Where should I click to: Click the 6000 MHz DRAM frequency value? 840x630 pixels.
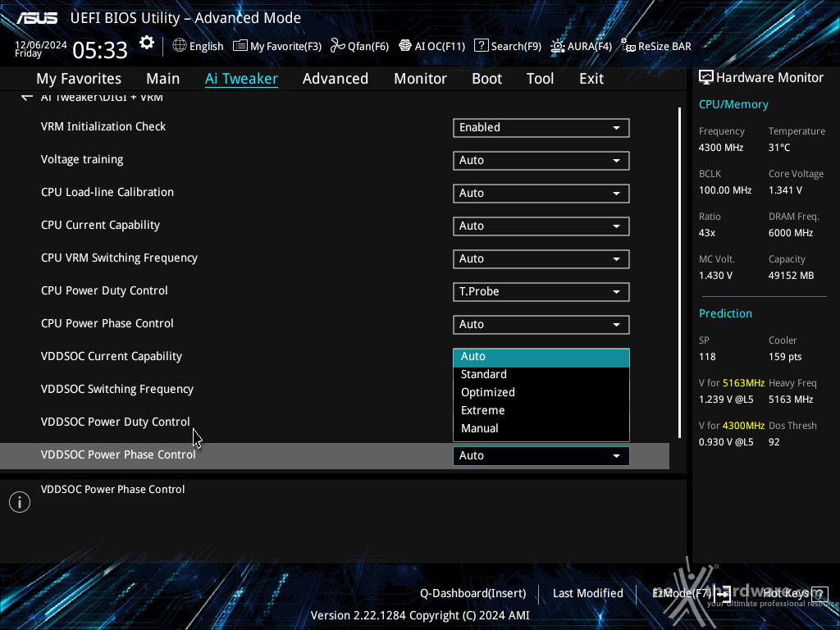click(x=791, y=233)
